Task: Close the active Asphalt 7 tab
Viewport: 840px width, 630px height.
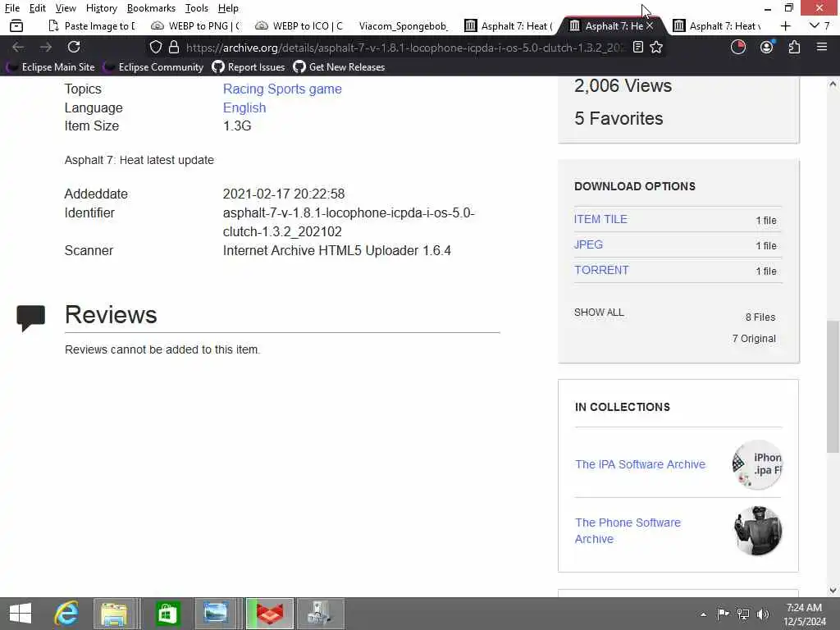Action: coord(650,25)
